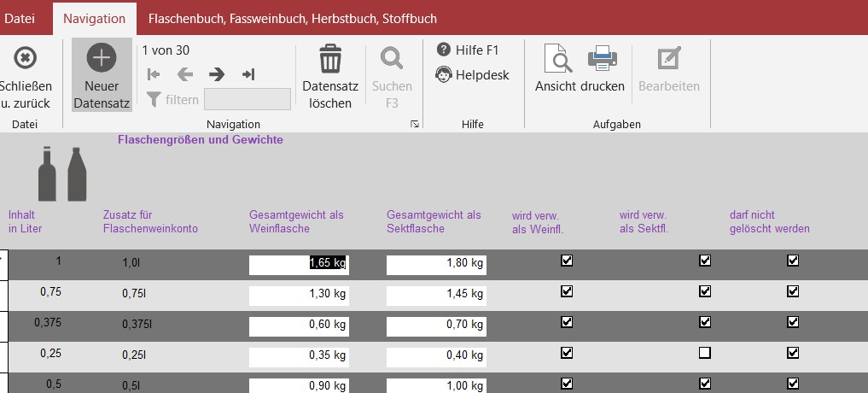Open the Datei menu tab
868x393 pixels.
(x=20, y=18)
